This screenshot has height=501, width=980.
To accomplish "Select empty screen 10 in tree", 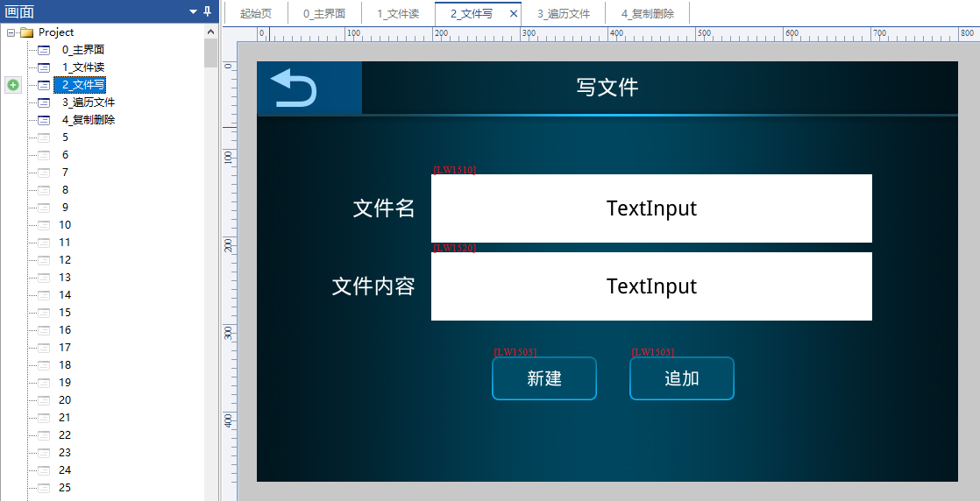I will (65, 225).
